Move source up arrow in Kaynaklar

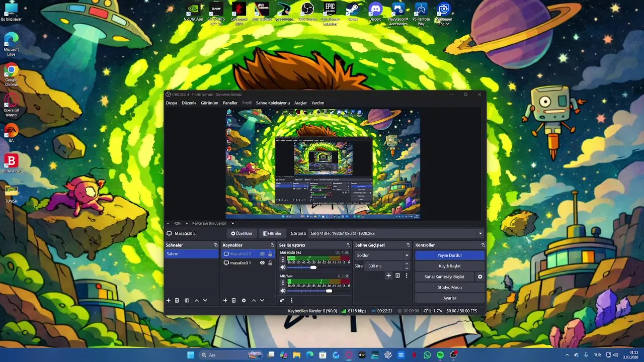pos(254,300)
